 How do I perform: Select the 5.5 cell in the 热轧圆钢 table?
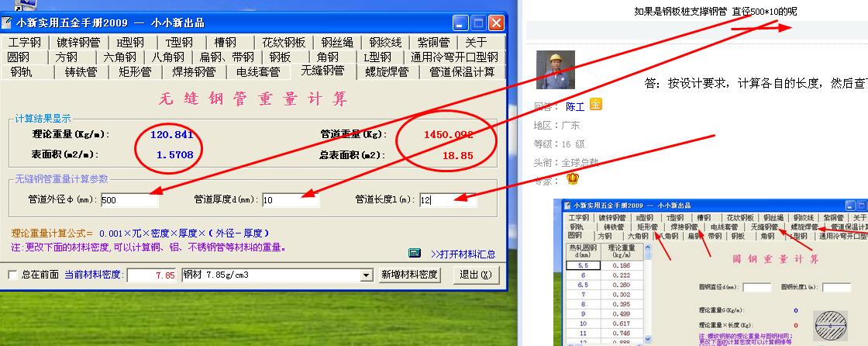pyautogui.click(x=582, y=265)
